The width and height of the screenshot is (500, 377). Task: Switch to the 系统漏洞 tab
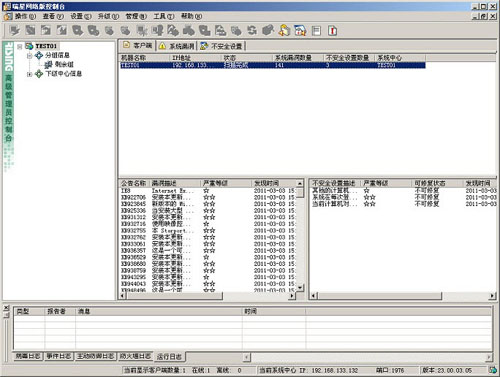tap(176, 46)
